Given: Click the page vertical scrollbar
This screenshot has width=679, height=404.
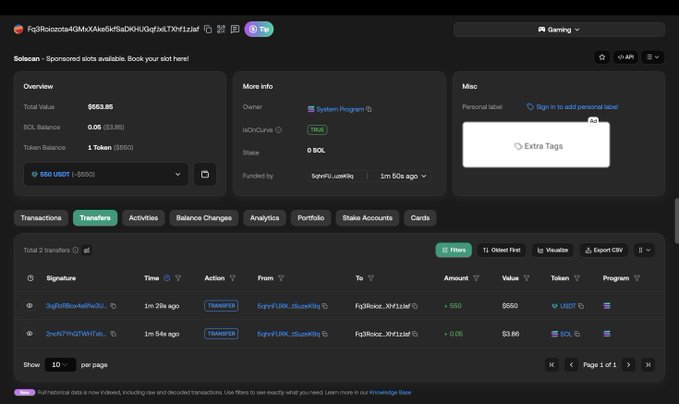Looking at the screenshot, I should coord(676,221).
